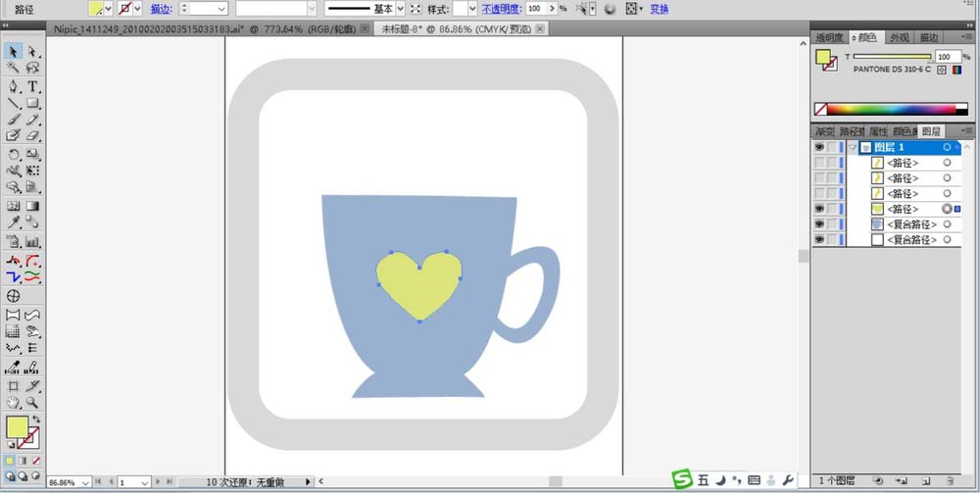Open the opacity value arrow next to 100
Image resolution: width=980 pixels, height=493 pixels.
552,9
